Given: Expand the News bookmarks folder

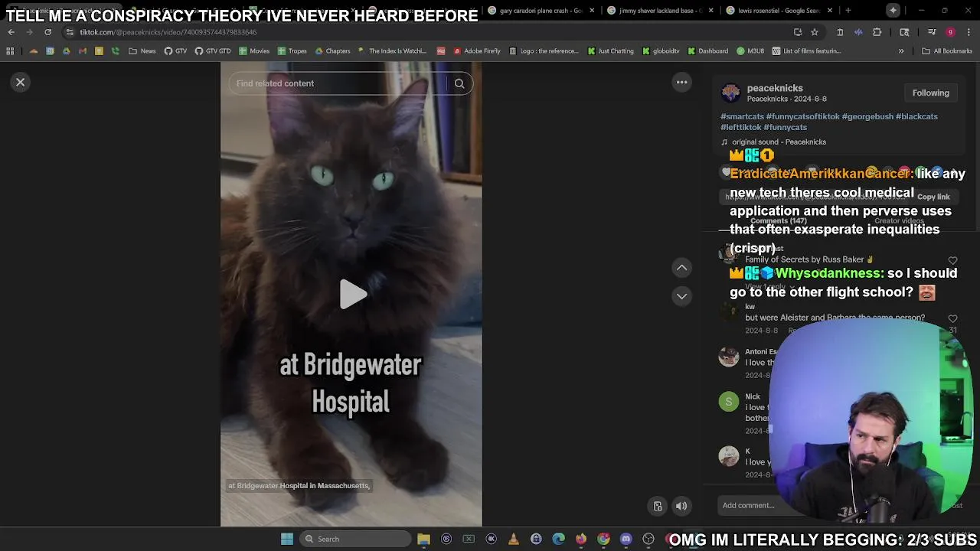Looking at the screenshot, I should click(142, 51).
